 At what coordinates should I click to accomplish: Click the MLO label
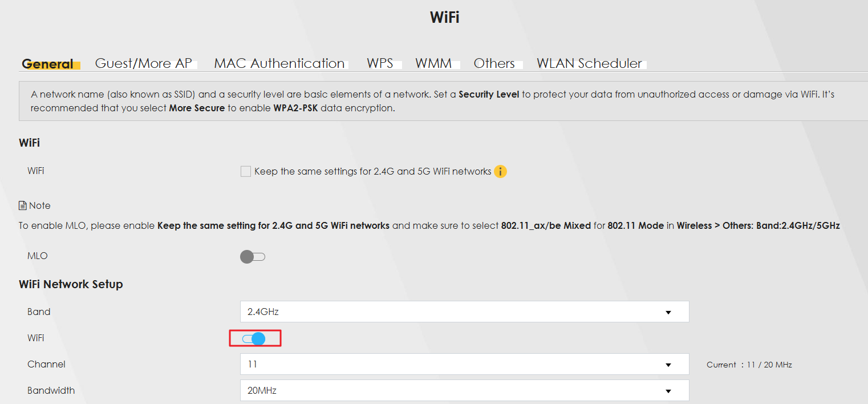tap(38, 256)
